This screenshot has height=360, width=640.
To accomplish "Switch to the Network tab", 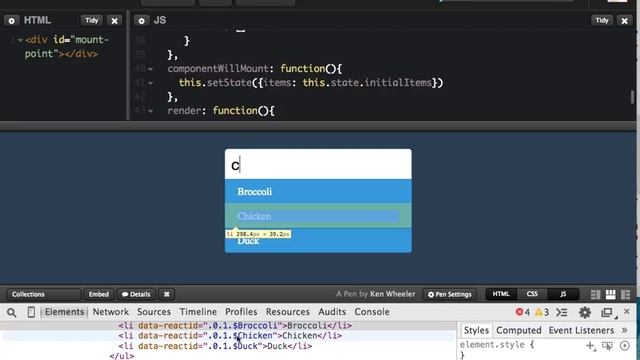I will pos(111,312).
